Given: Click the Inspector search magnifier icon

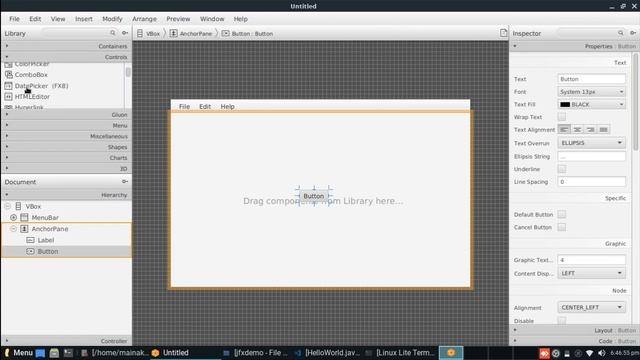Looking at the screenshot, I should [x=620, y=33].
